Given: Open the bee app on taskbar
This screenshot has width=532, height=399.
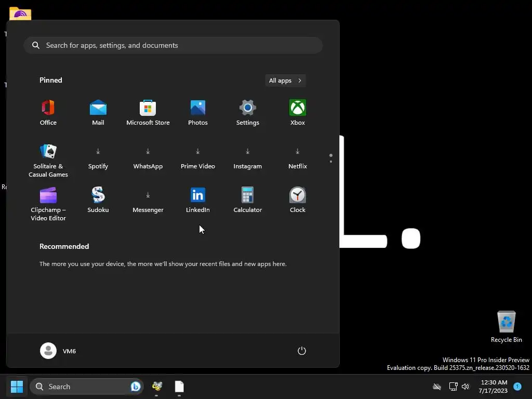Looking at the screenshot, I should coord(157,387).
